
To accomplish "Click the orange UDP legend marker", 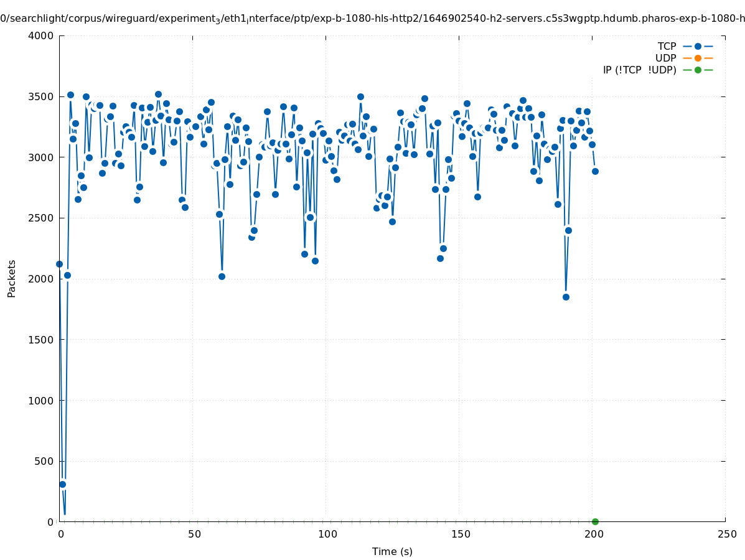I will 698,58.
